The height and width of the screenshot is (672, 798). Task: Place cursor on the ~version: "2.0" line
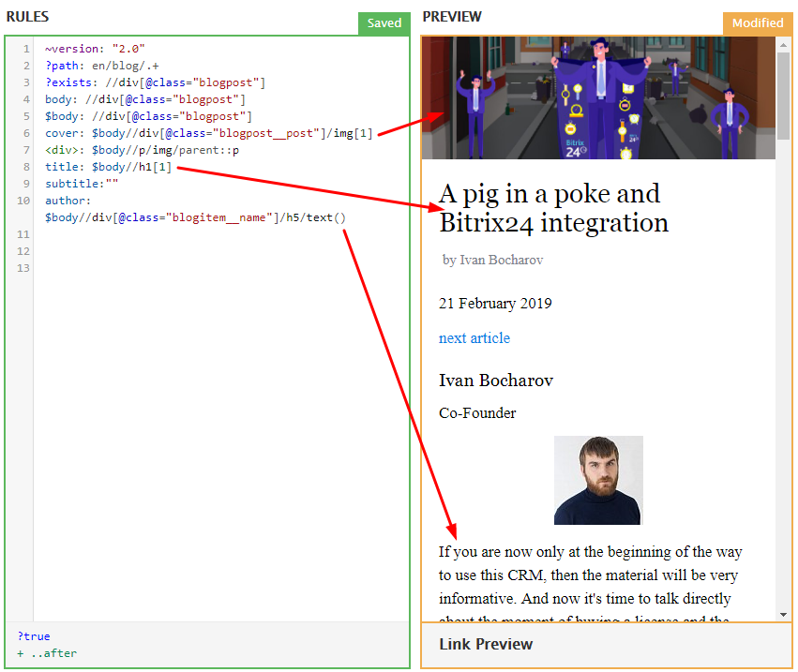95,49
